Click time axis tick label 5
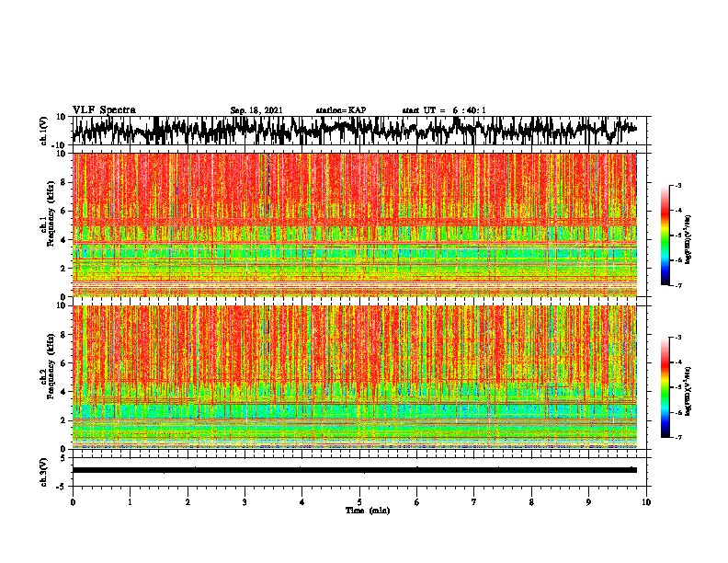 (x=359, y=502)
